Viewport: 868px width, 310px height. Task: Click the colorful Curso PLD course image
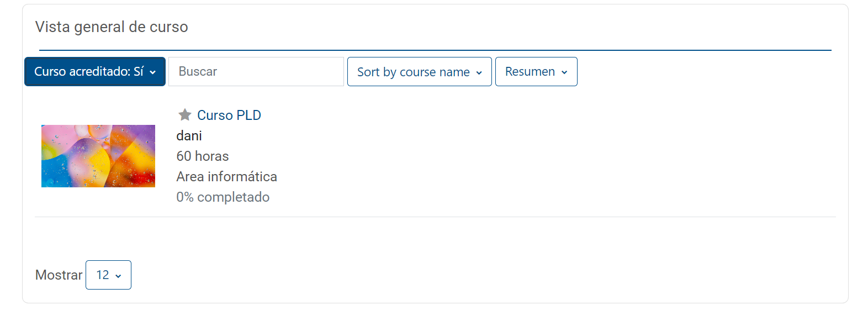(x=98, y=156)
